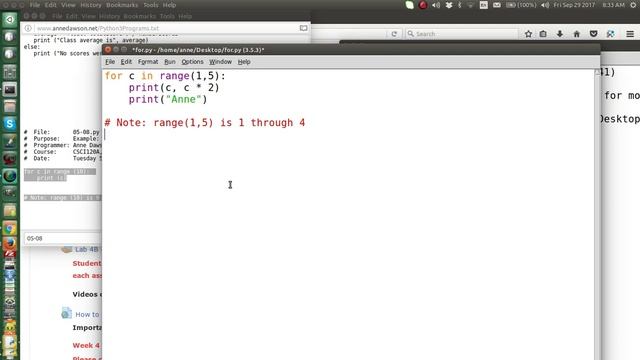The height and width of the screenshot is (360, 640).
Task: Open the Bookmarks menu in top panel
Action: pos(122,5)
